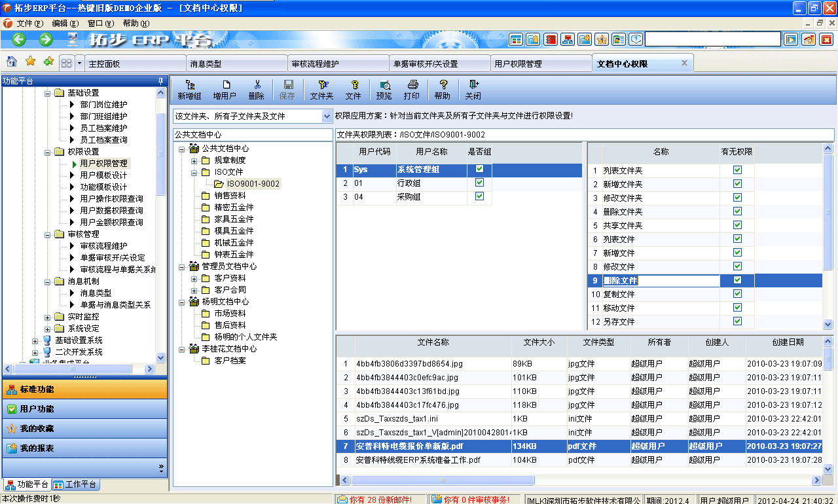Viewport: 838px width, 504px height.
Task: Toggle the 是否组 checkbox for 行政组
Action: coord(481,183)
